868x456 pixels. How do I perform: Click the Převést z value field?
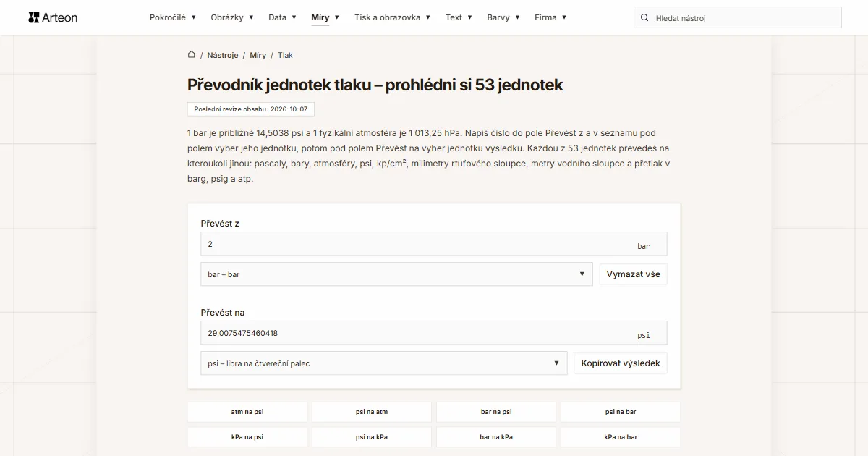[x=434, y=244]
